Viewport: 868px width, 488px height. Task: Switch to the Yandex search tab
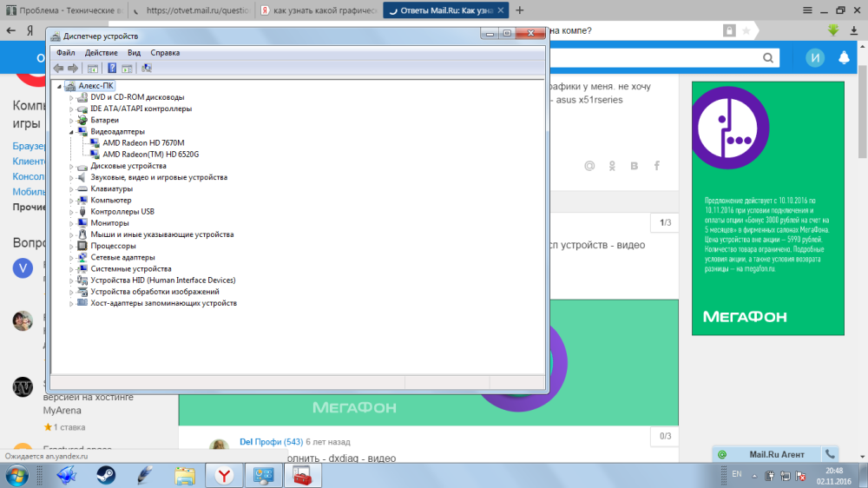click(x=319, y=10)
